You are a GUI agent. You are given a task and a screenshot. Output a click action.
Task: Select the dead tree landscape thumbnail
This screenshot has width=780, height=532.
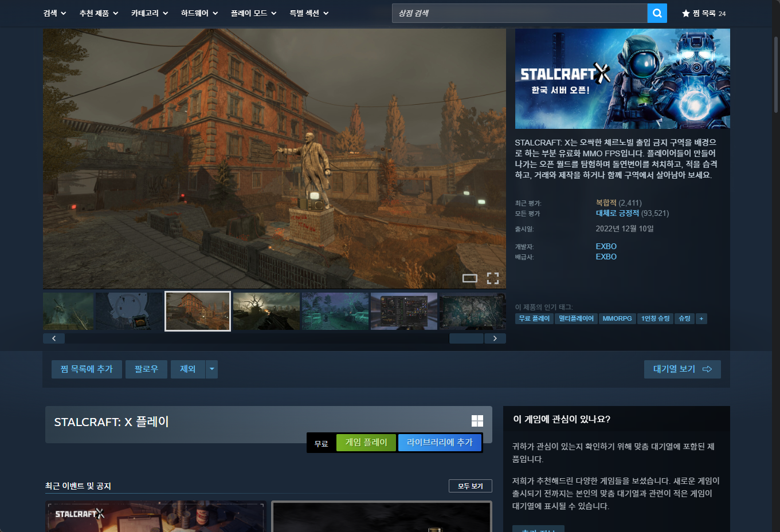click(x=266, y=311)
